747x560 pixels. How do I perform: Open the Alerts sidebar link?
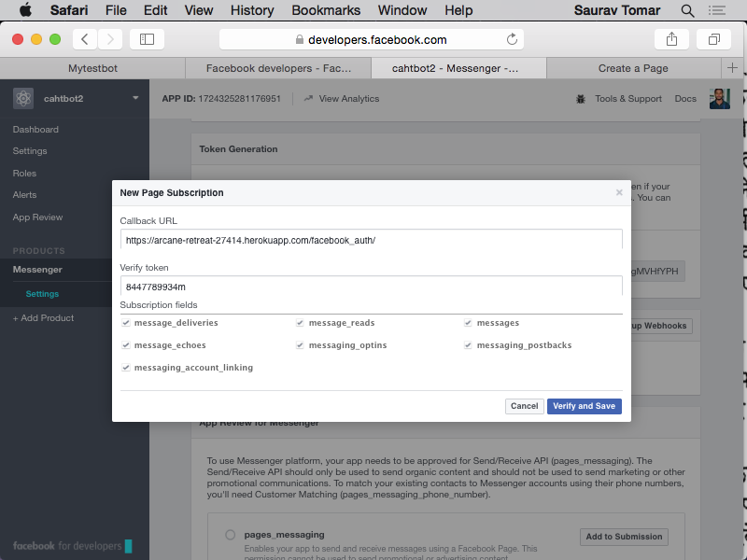(25, 195)
